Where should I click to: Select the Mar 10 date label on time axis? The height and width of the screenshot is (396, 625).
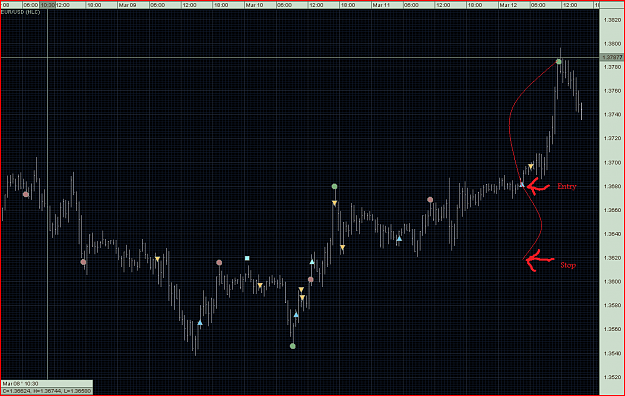tap(254, 5)
